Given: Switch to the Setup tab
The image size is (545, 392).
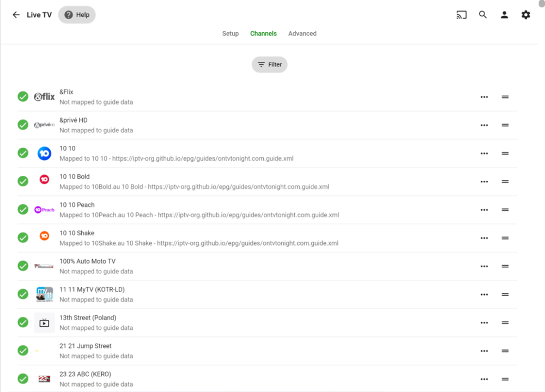Looking at the screenshot, I should tap(230, 33).
